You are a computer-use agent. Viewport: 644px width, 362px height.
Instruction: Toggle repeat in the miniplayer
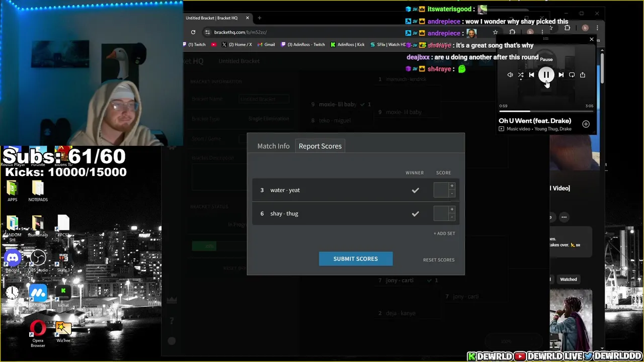click(572, 75)
